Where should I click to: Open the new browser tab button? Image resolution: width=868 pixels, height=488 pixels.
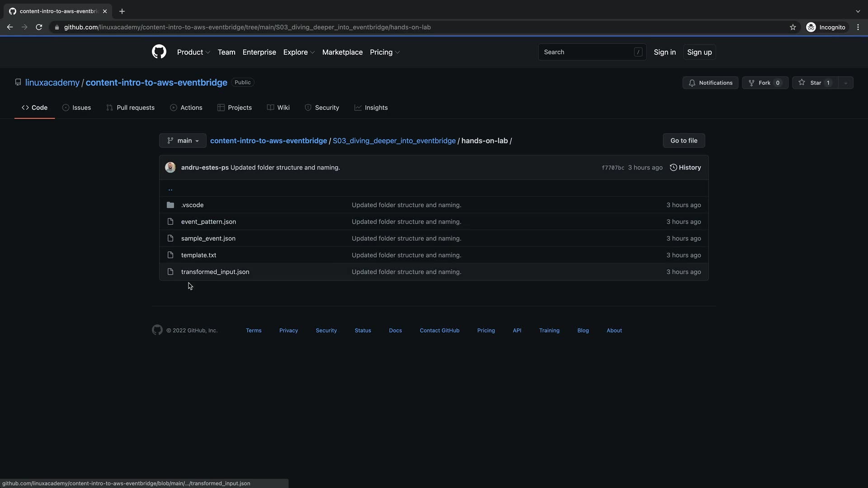pyautogui.click(x=122, y=11)
